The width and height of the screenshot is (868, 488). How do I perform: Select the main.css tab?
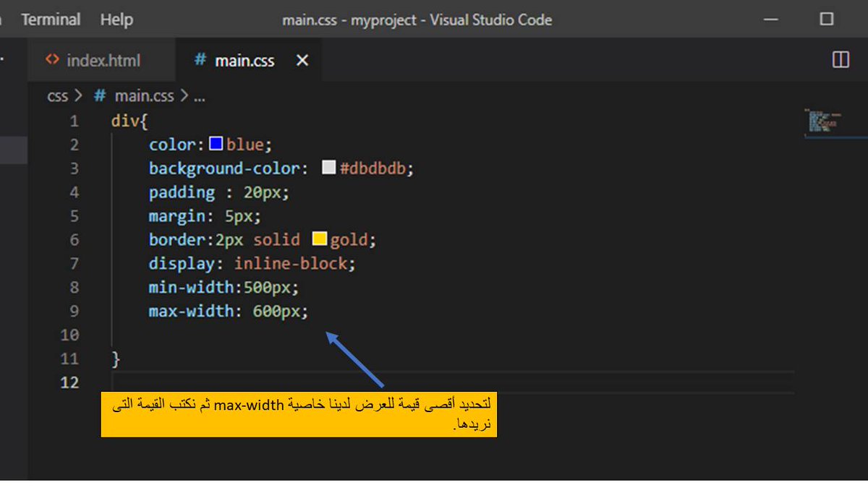[x=244, y=61]
